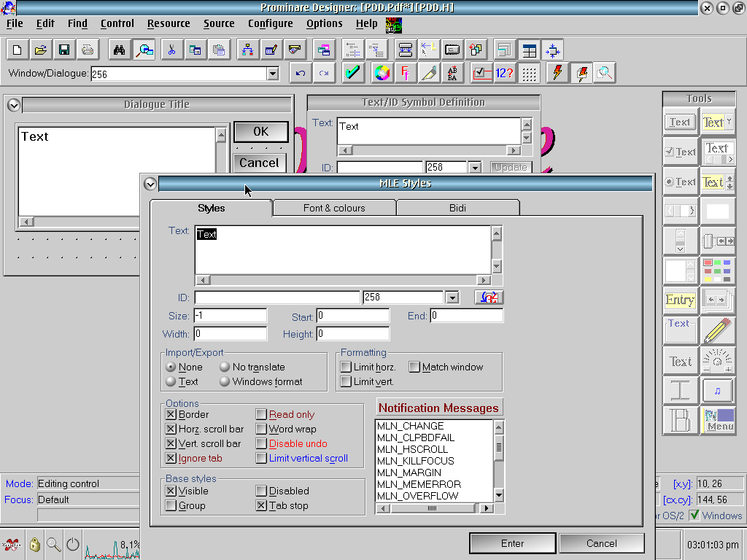Open the colour wheel toolbar icon
The height and width of the screenshot is (560, 747).
[x=382, y=73]
